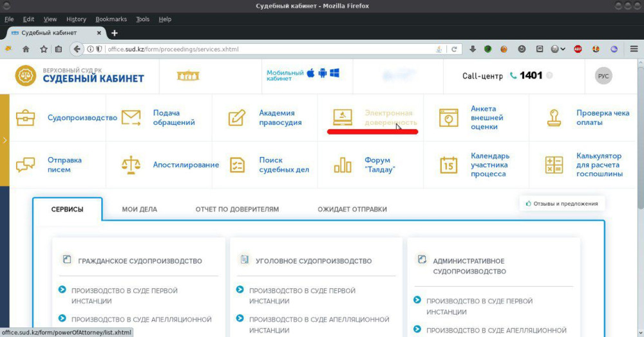
Task: Expand the left sidebar arrow panel
Action: click(x=5, y=140)
